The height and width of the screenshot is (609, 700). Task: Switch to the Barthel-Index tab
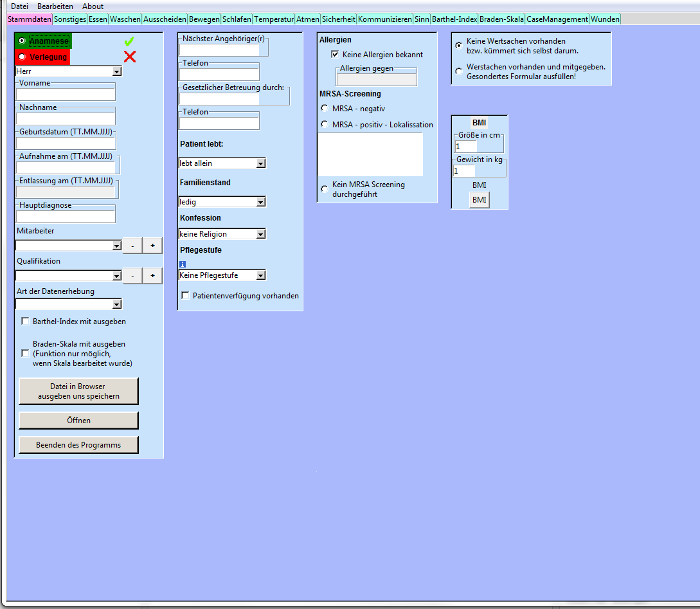point(454,19)
